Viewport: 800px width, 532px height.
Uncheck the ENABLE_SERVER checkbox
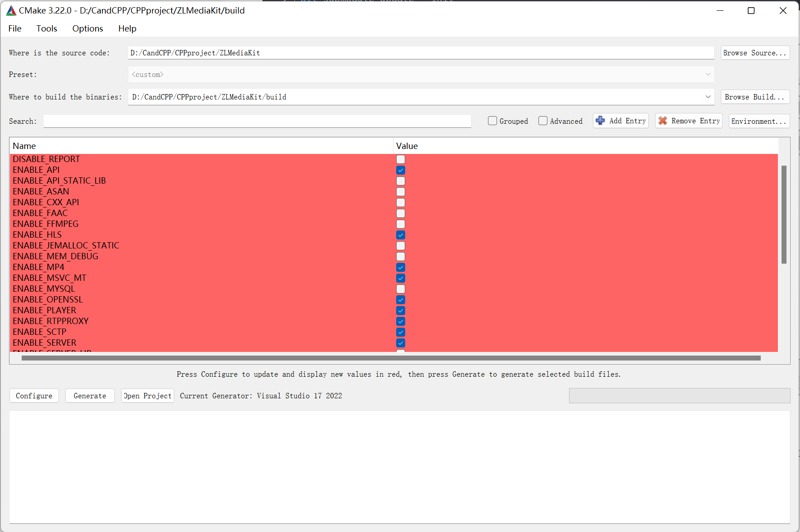tap(401, 343)
